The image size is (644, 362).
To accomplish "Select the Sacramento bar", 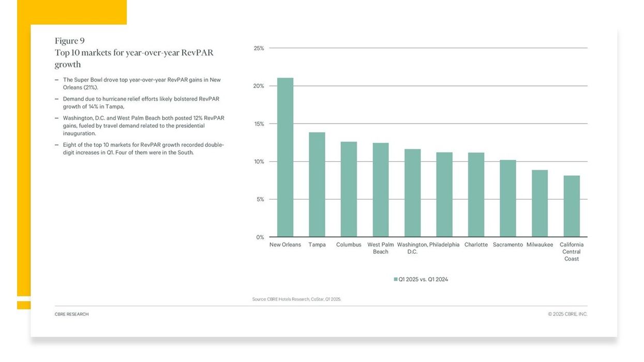I will pyautogui.click(x=508, y=198).
